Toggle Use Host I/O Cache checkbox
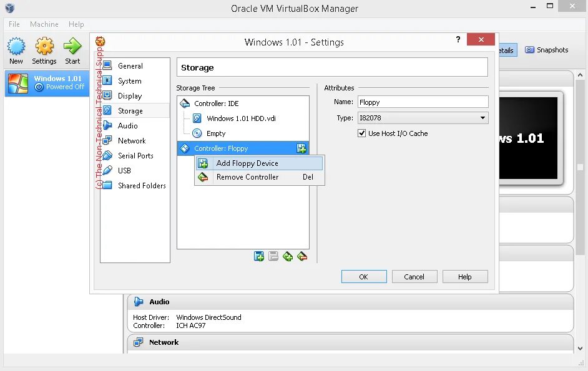588x371 pixels. tap(361, 133)
